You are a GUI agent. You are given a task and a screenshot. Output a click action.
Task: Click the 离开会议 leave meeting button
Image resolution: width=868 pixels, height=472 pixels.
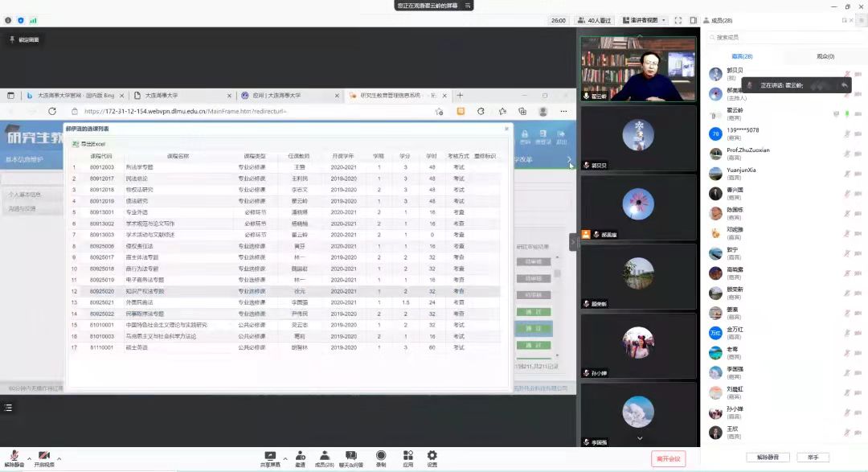click(668, 459)
